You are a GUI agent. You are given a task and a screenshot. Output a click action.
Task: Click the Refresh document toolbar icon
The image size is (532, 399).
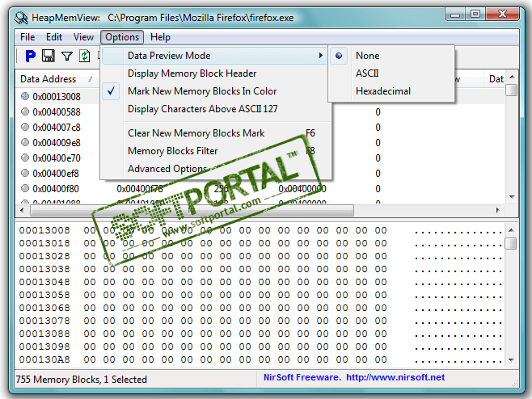(x=84, y=56)
